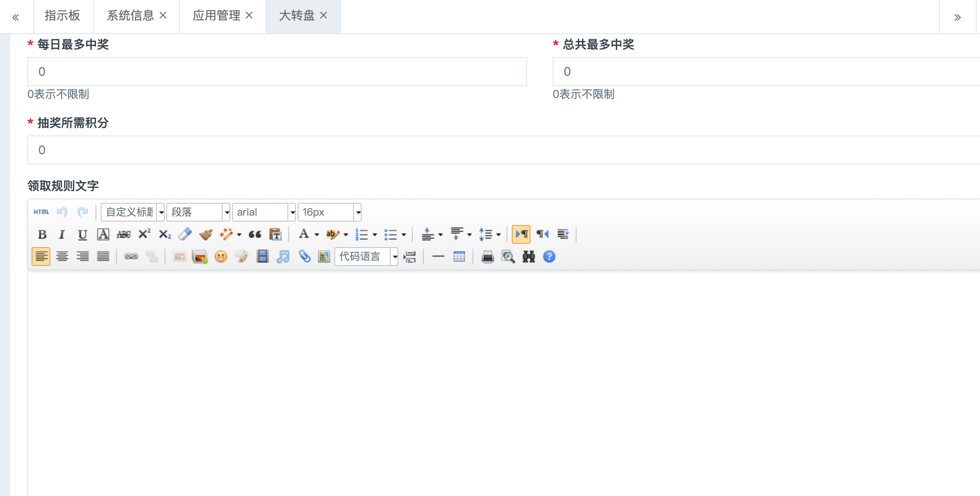Insert music with the note icon
980x496 pixels.
click(x=283, y=257)
